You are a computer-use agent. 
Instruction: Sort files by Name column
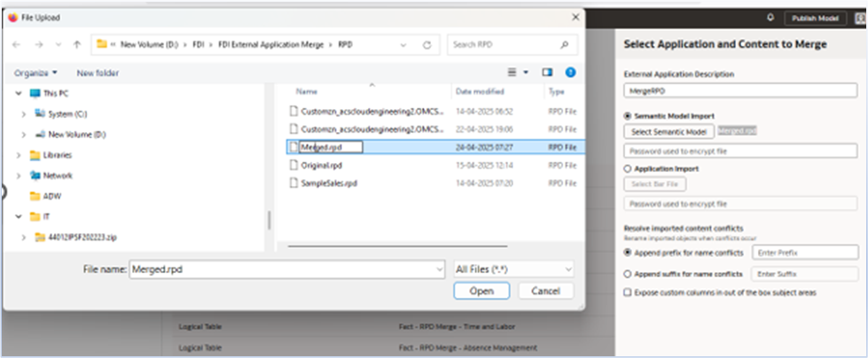point(307,91)
